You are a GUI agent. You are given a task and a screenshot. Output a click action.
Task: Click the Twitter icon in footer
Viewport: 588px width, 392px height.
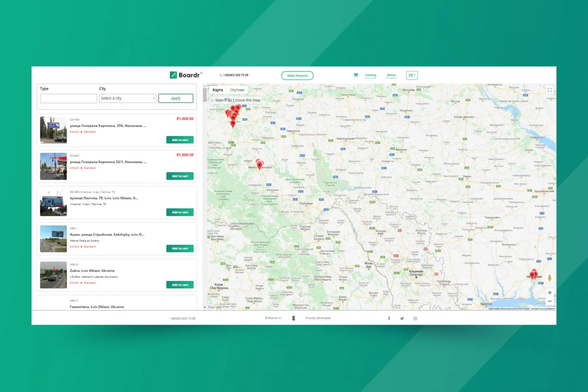[402, 318]
